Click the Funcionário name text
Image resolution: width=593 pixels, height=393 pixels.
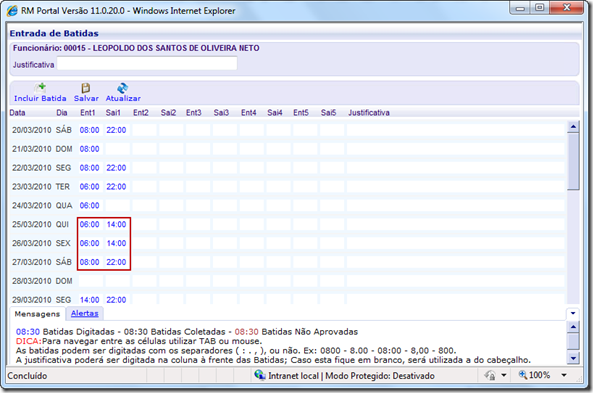[136, 48]
